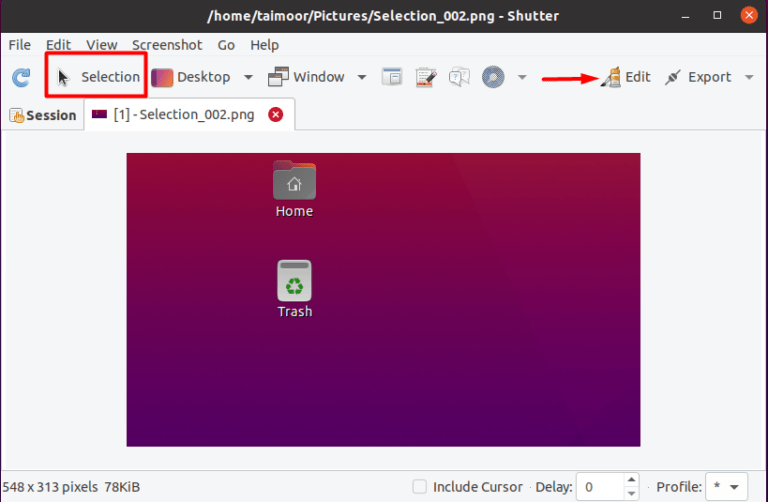
Task: Expand the Desktop capture dropdown arrow
Action: tap(249, 77)
